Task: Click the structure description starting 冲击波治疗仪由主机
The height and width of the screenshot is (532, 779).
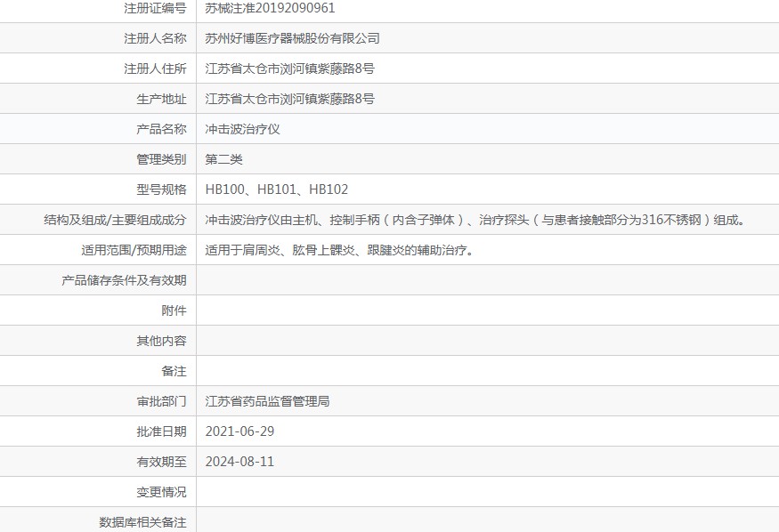Action: (x=476, y=220)
